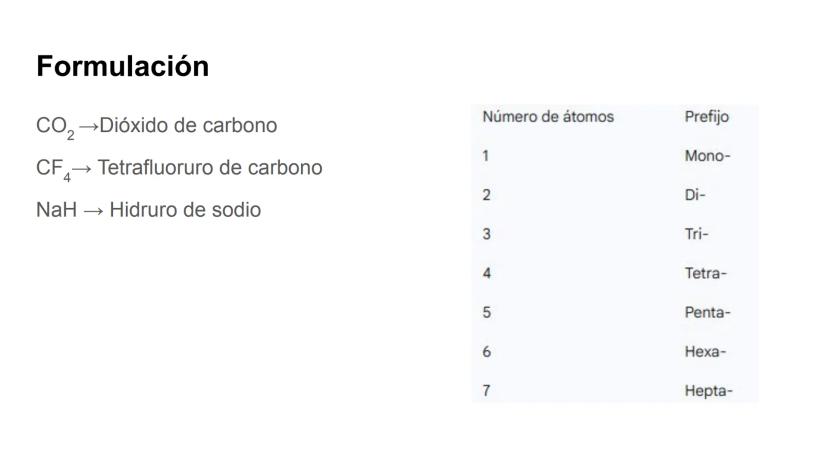Screen dimensions: 828x466
Task: Select number 7 in the atoms column
Action: pyautogui.click(x=486, y=391)
